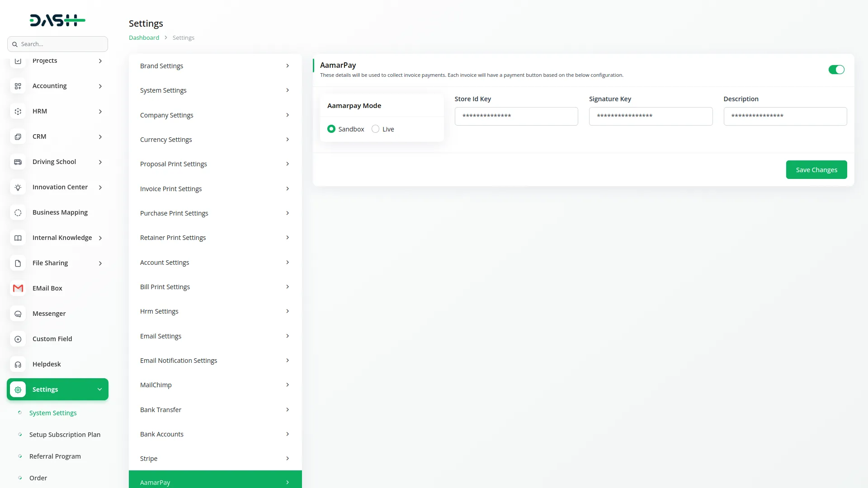Select the Sandbox mode radio button
Viewport: 868px width, 488px height.
[x=331, y=129]
